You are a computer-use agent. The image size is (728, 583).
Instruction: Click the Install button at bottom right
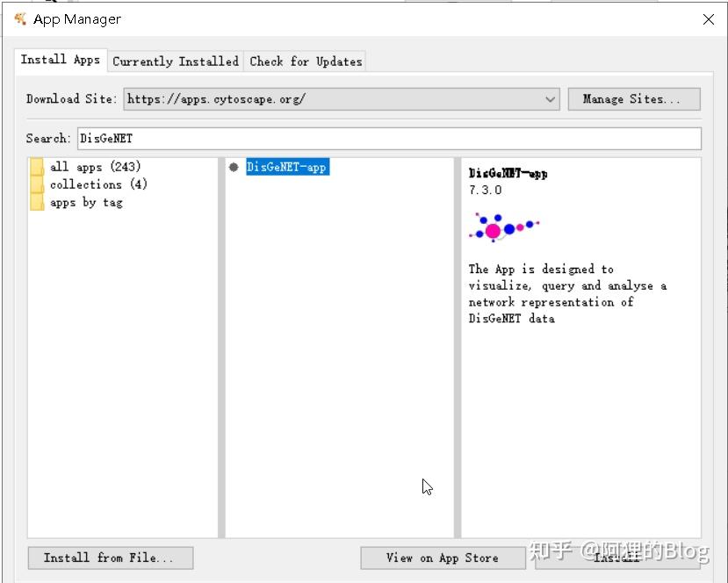coord(617,558)
